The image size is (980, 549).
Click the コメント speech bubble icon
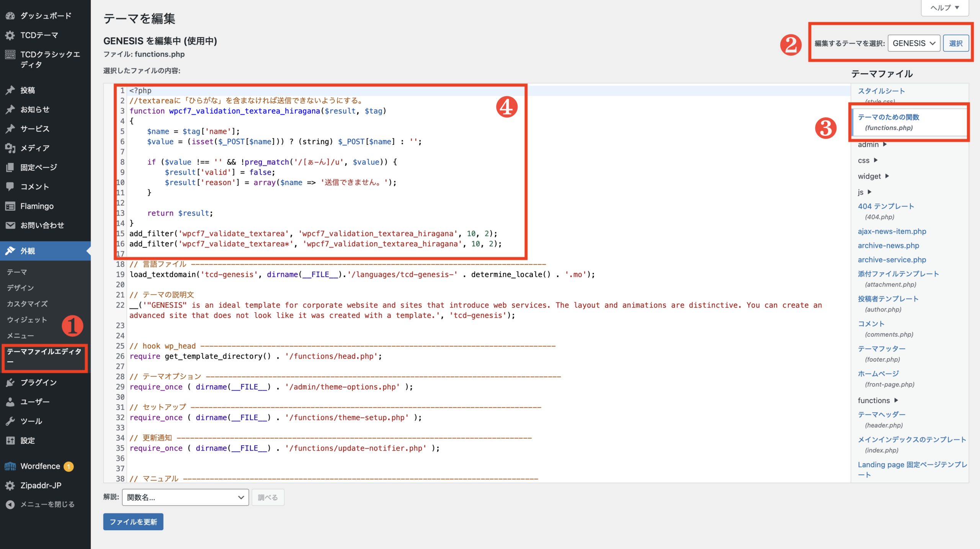pos(10,187)
